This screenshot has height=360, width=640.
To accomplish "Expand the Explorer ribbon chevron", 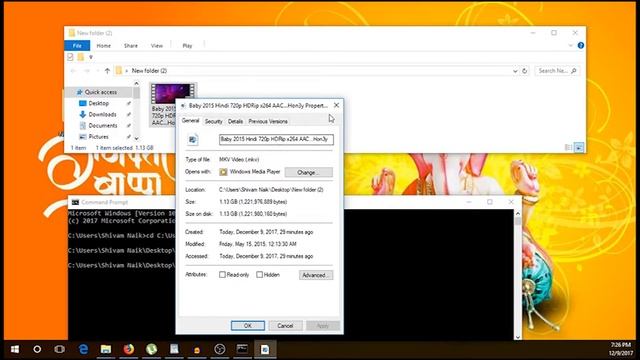I will 570,45.
